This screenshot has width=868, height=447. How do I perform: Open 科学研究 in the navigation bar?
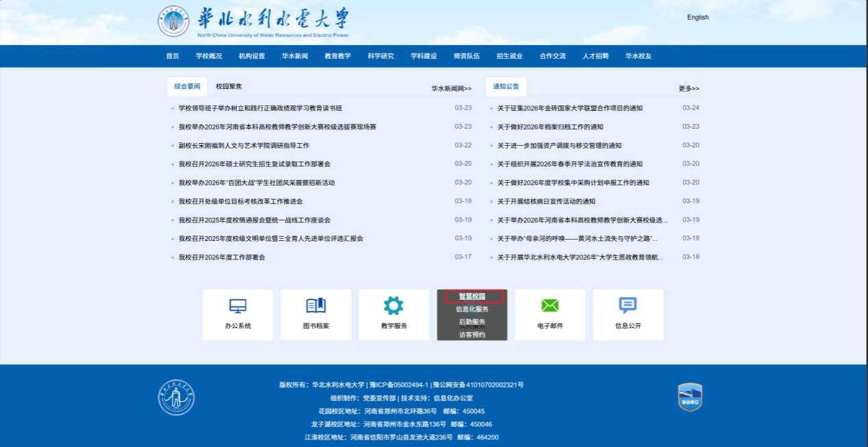point(381,56)
